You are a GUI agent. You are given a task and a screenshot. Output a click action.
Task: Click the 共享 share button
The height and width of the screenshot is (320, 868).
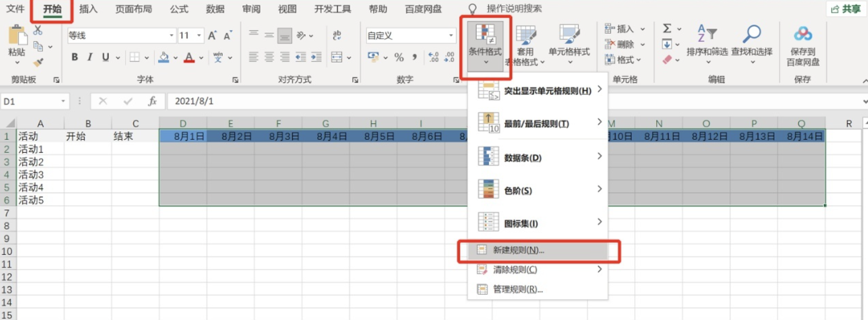846,9
